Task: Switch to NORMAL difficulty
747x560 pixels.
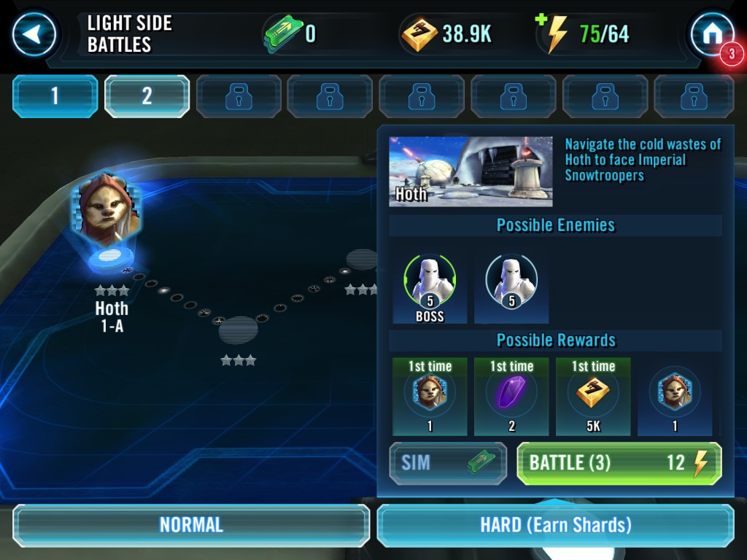Action: point(191,525)
